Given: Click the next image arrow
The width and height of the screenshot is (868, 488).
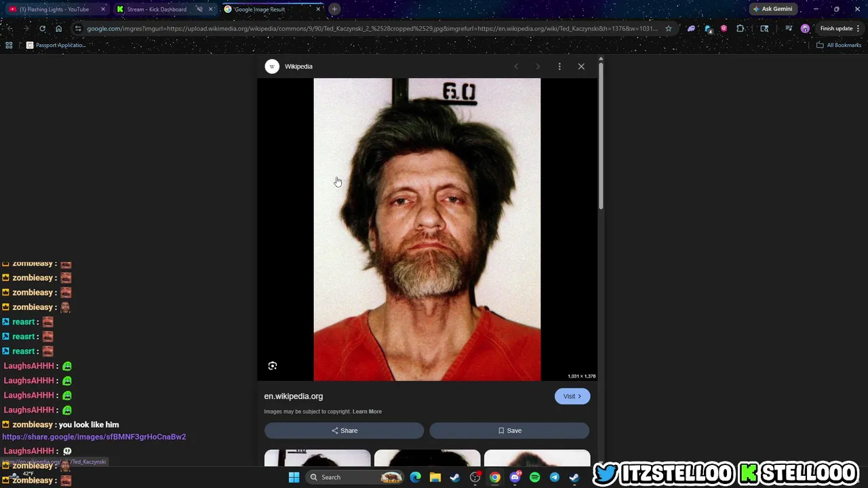Looking at the screenshot, I should [x=538, y=66].
